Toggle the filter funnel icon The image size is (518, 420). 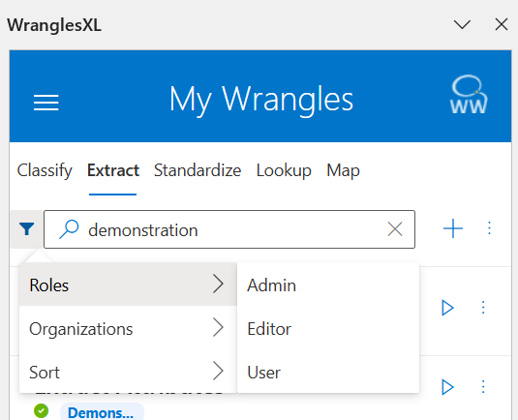pyautogui.click(x=26, y=228)
